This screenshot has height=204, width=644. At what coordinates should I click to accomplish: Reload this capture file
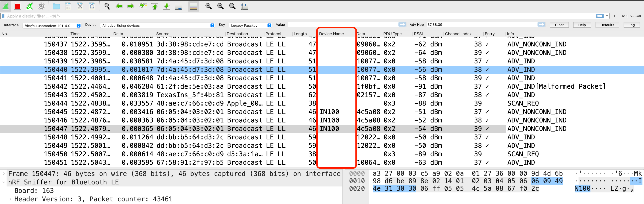click(x=92, y=6)
